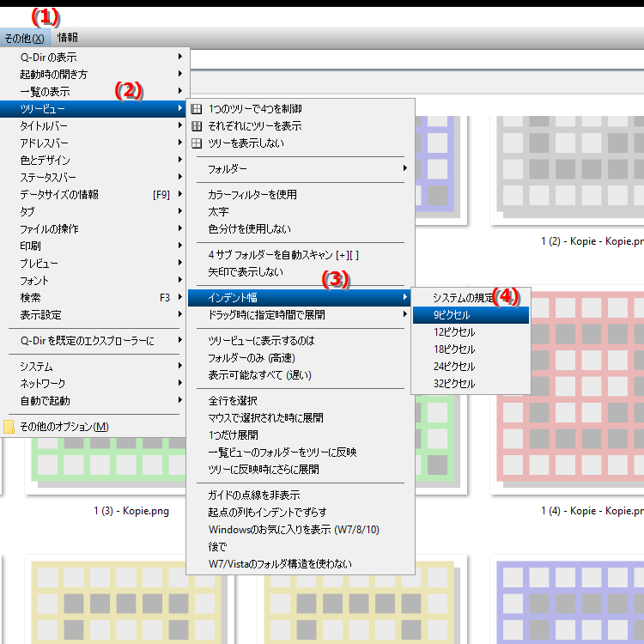Open the ファイルの操作 menu entry
644x644 pixels.
(93, 229)
